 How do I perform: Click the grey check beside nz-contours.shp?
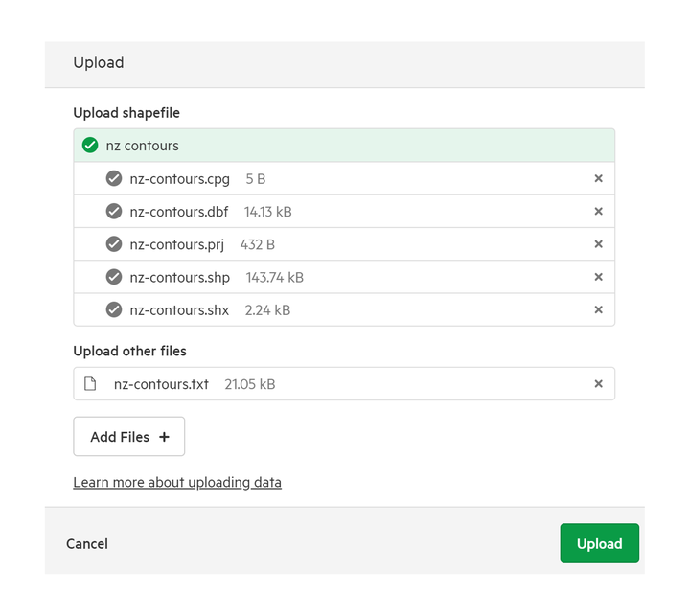[114, 277]
